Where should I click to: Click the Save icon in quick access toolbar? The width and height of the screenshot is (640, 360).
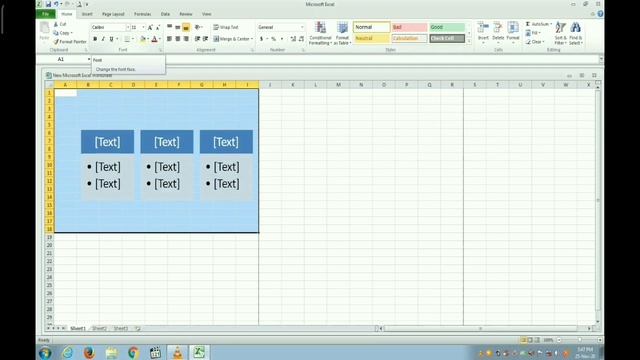point(48,4)
